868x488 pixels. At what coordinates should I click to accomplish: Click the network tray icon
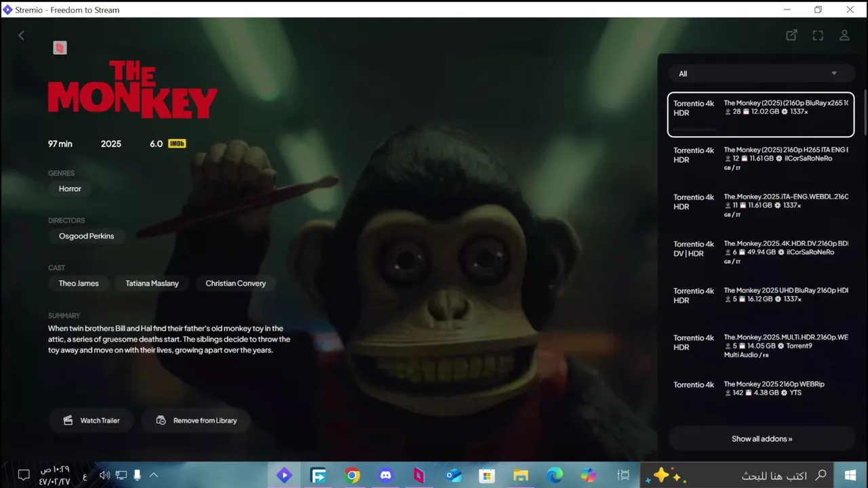(x=121, y=475)
